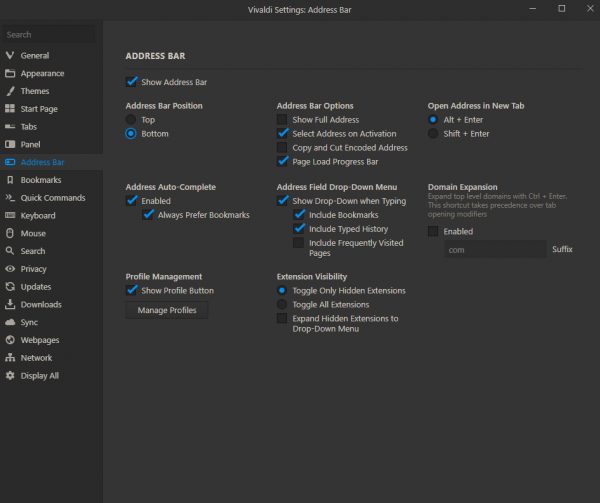
Task: Click the Webpages globe icon
Action: (x=10, y=340)
